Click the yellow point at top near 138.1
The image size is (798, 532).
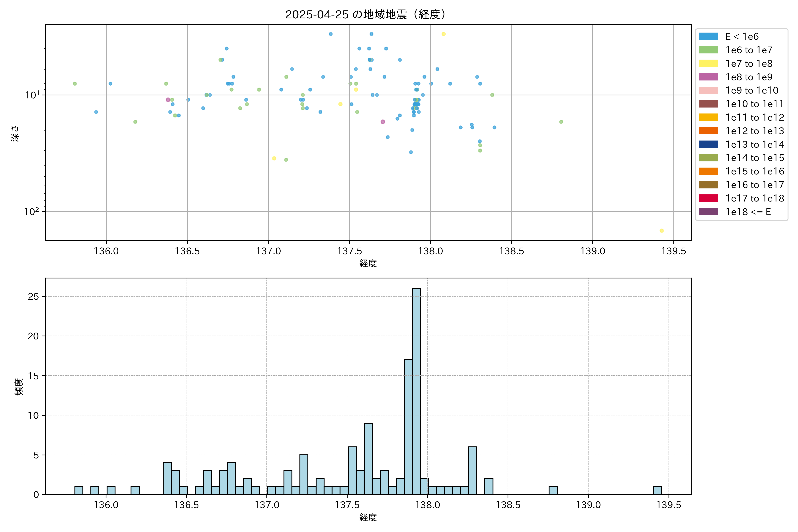coord(444,34)
